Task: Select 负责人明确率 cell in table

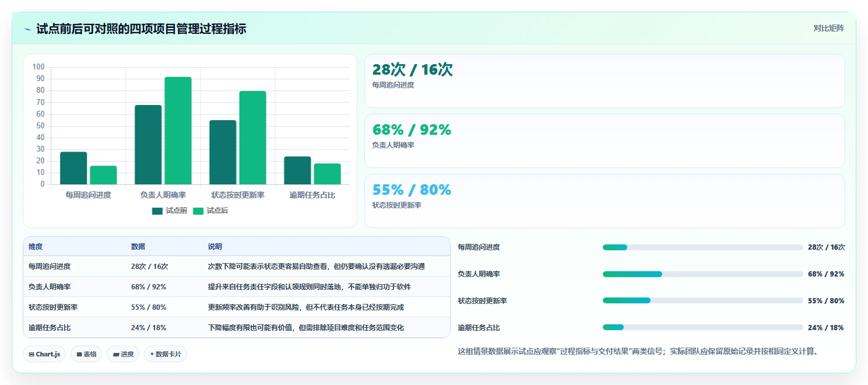Action: pos(50,286)
